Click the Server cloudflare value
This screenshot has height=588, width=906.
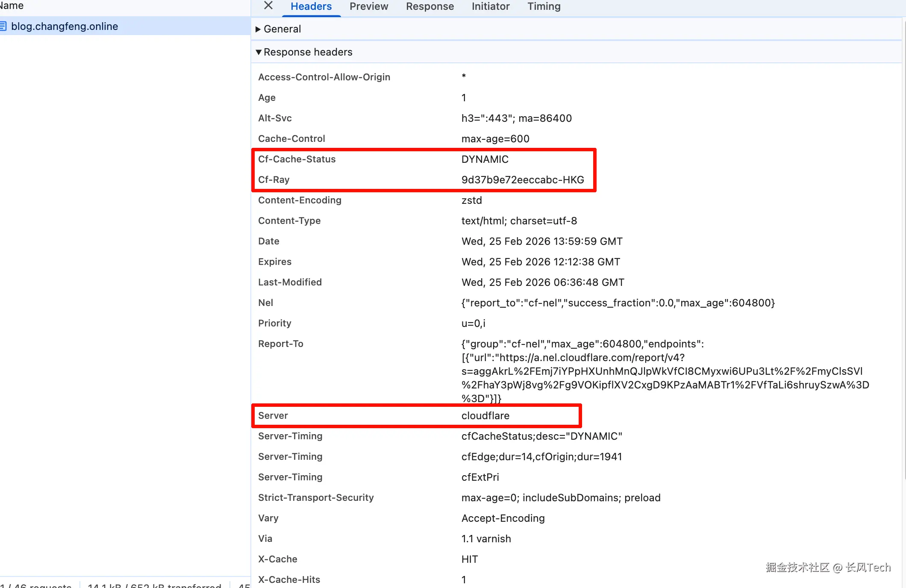click(x=485, y=416)
